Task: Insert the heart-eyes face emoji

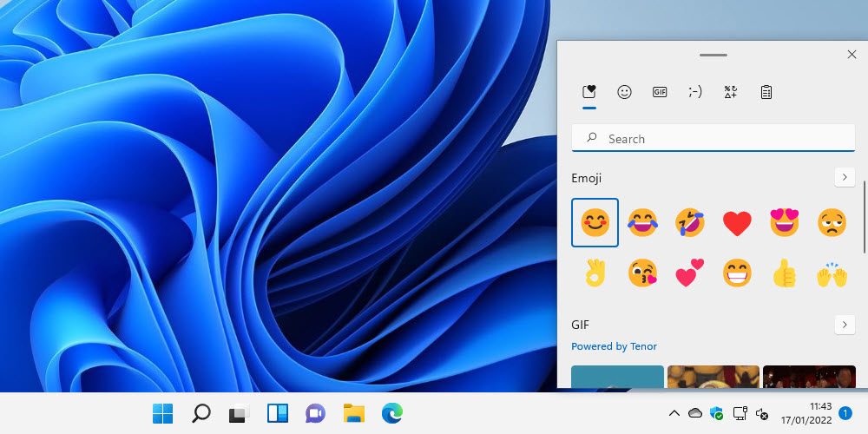Action: (x=785, y=222)
